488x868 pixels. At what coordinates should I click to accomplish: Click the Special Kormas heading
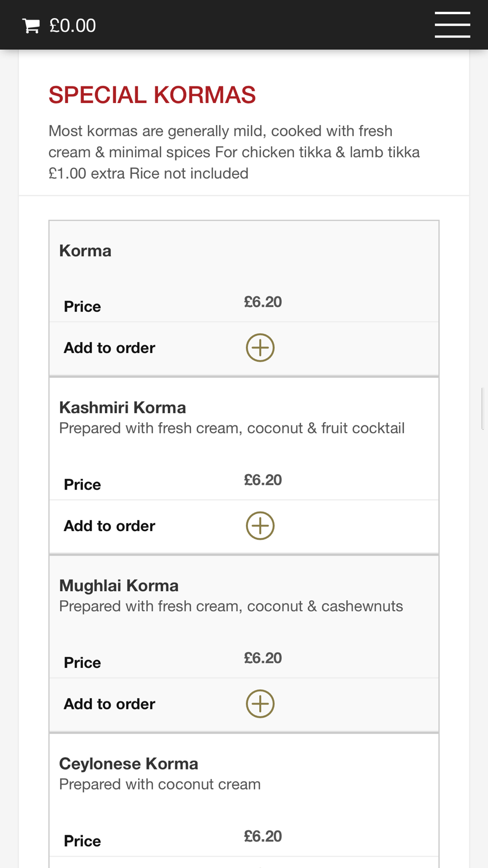152,95
